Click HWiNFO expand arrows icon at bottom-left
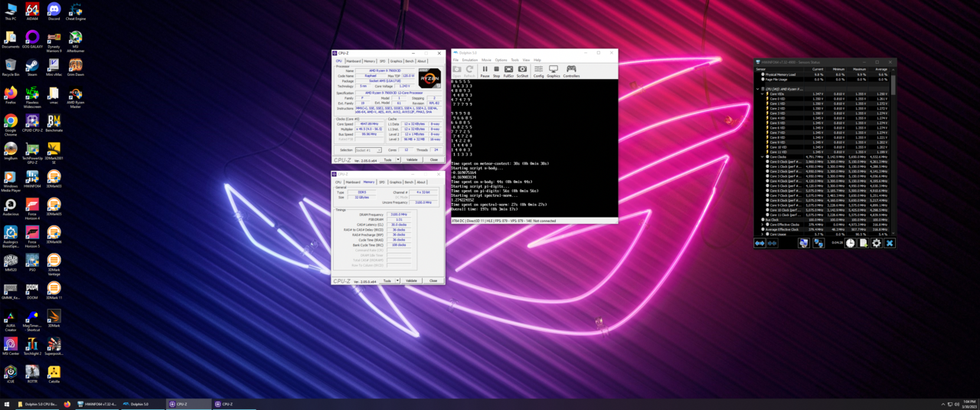The image size is (980, 410). point(759,243)
